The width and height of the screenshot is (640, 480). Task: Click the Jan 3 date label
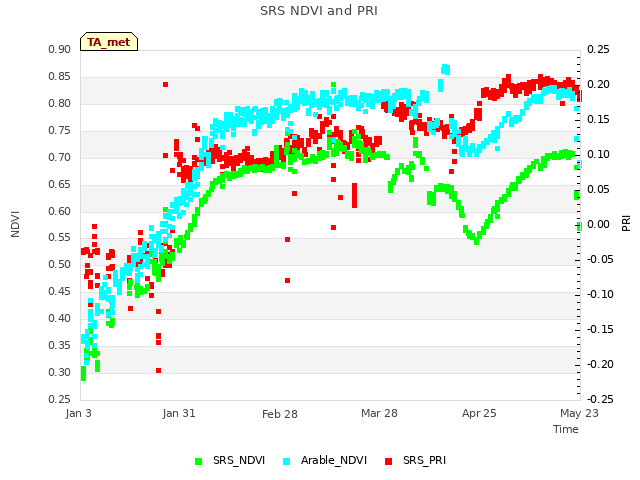pyautogui.click(x=78, y=413)
